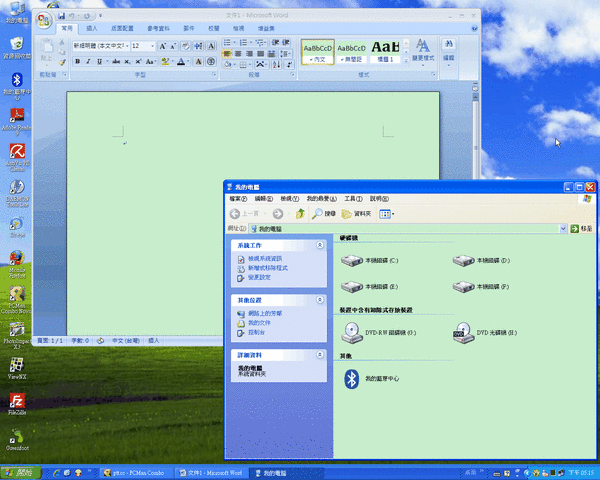Toggle Align Left in Word's paragraph group

[x=227, y=54]
